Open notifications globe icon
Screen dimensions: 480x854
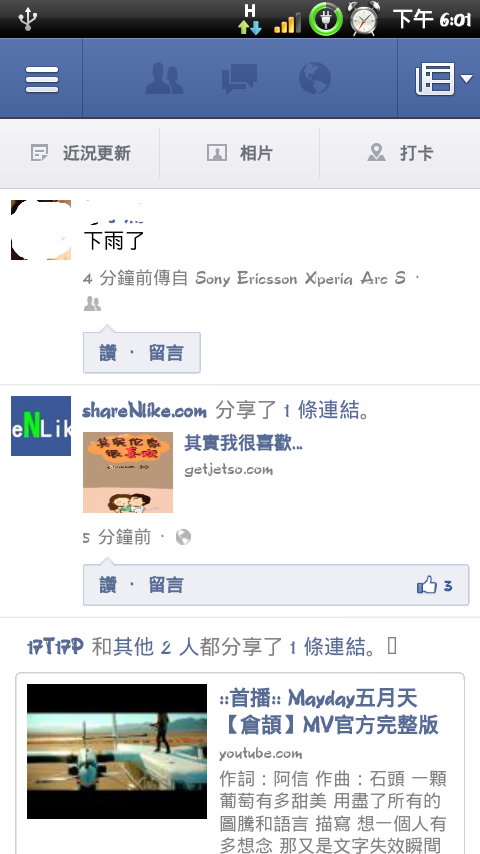pyautogui.click(x=315, y=78)
